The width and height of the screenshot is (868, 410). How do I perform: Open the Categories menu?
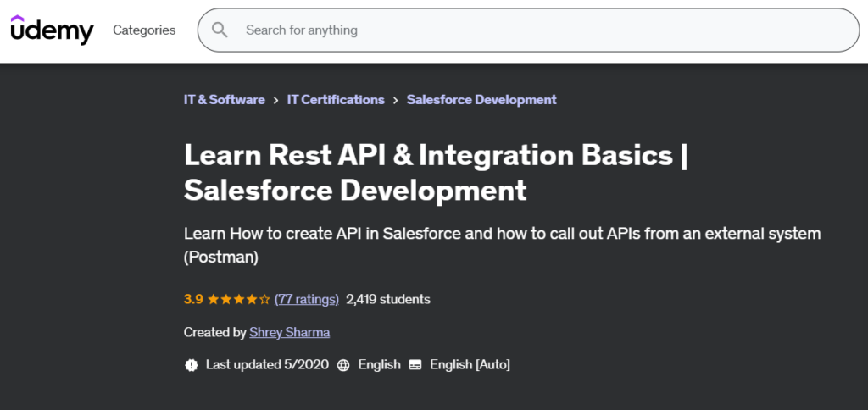144,30
